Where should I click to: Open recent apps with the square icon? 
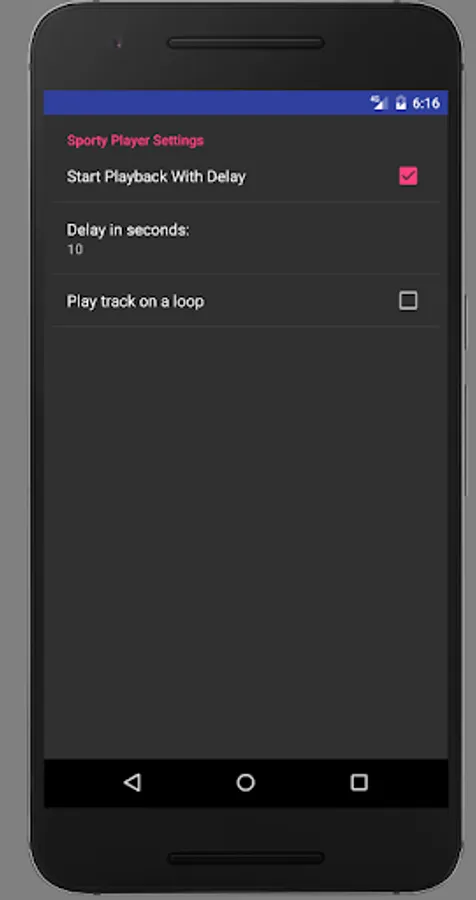coord(359,782)
